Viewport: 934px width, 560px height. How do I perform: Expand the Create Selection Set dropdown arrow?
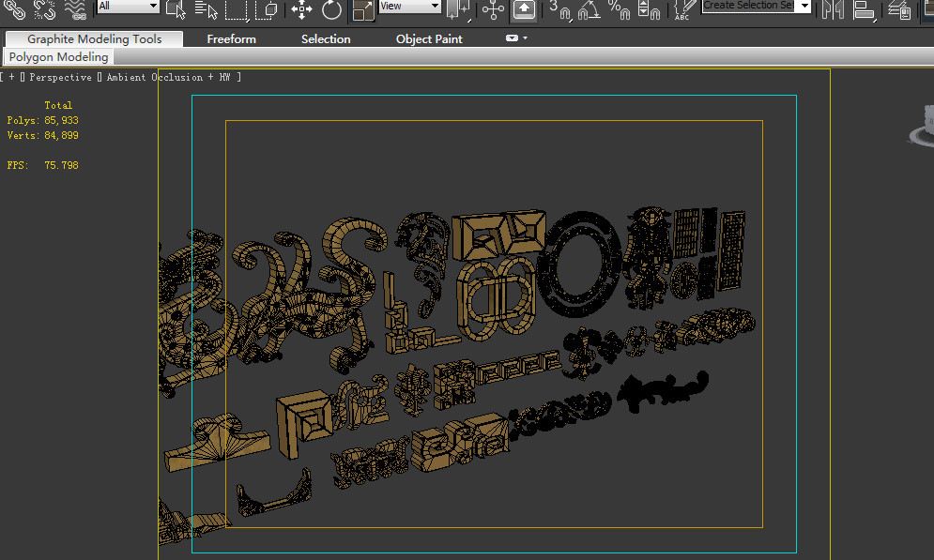click(x=804, y=6)
